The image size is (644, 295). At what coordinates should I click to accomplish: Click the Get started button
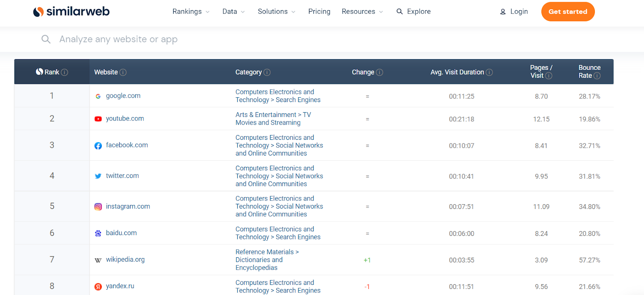[x=568, y=12]
